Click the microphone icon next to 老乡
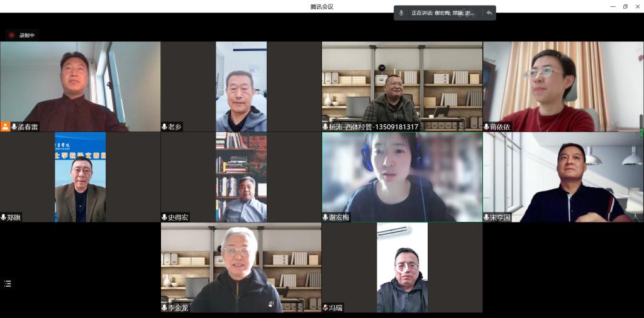 point(165,127)
